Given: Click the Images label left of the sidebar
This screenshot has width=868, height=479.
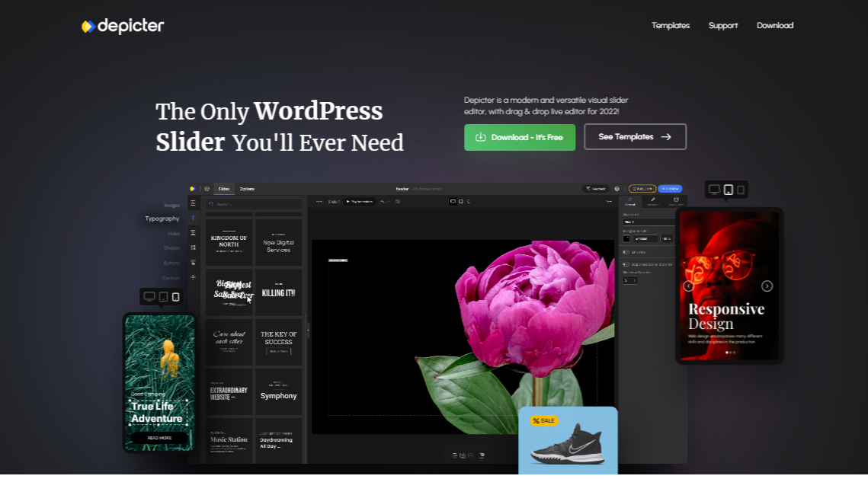Looking at the screenshot, I should [171, 205].
